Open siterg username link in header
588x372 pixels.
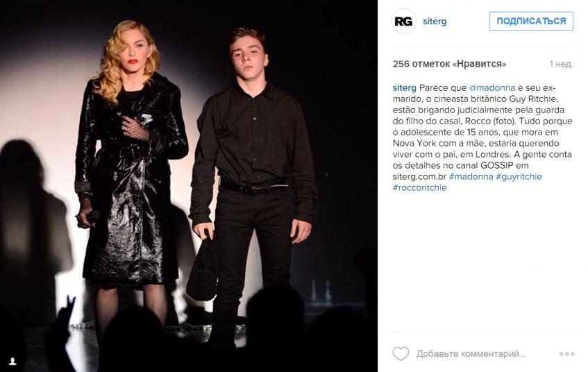435,22
